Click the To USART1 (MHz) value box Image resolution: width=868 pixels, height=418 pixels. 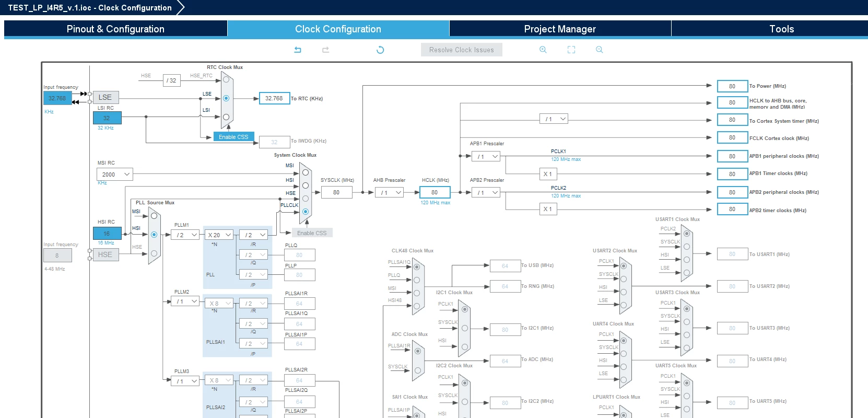(x=732, y=254)
